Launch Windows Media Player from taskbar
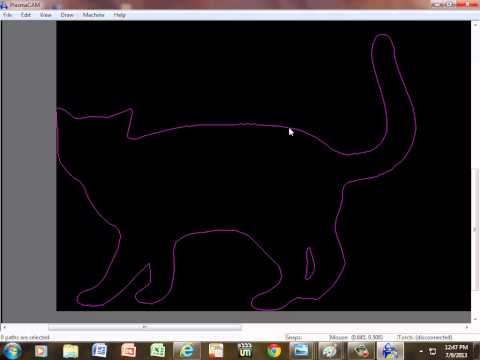Image resolution: width=480 pixels, height=360 pixels. [x=41, y=351]
